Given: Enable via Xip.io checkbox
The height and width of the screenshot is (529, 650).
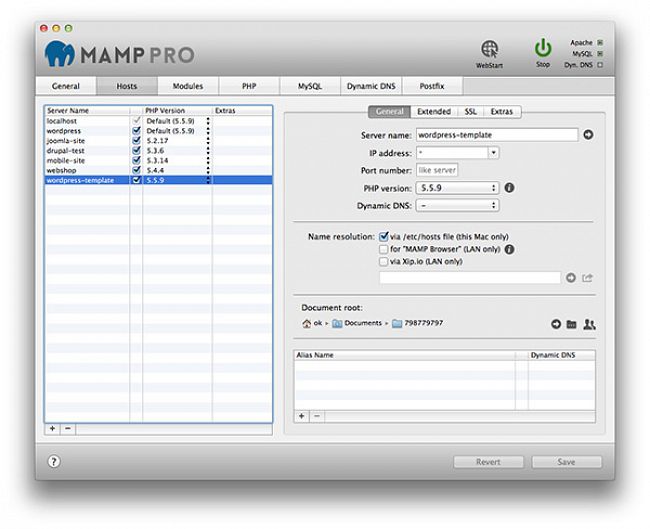Looking at the screenshot, I should [383, 262].
